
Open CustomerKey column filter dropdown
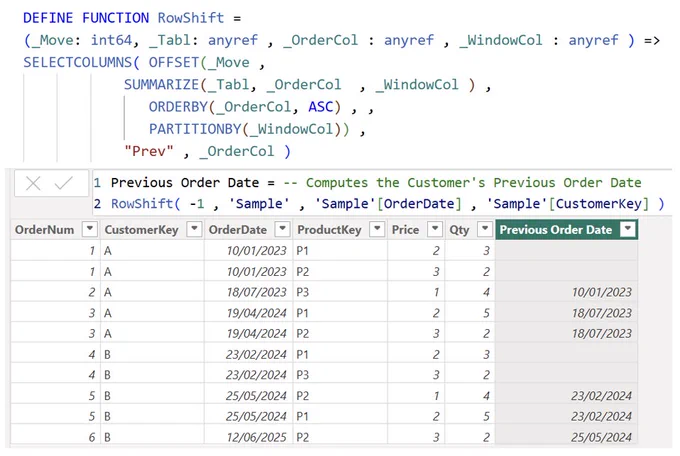click(x=194, y=229)
